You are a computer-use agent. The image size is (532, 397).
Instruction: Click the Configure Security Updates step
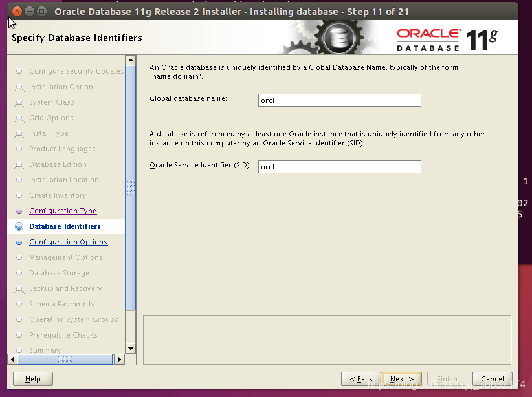point(76,71)
